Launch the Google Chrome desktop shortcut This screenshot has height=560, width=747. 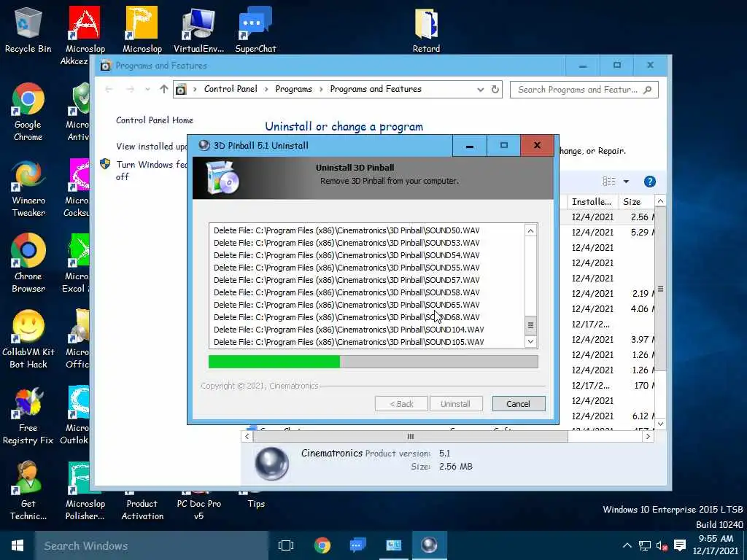28,112
